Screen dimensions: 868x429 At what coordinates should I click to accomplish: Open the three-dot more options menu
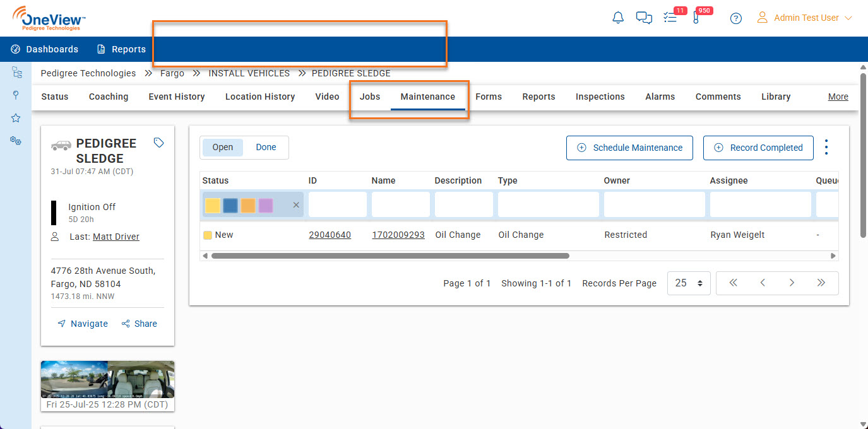[x=826, y=148]
